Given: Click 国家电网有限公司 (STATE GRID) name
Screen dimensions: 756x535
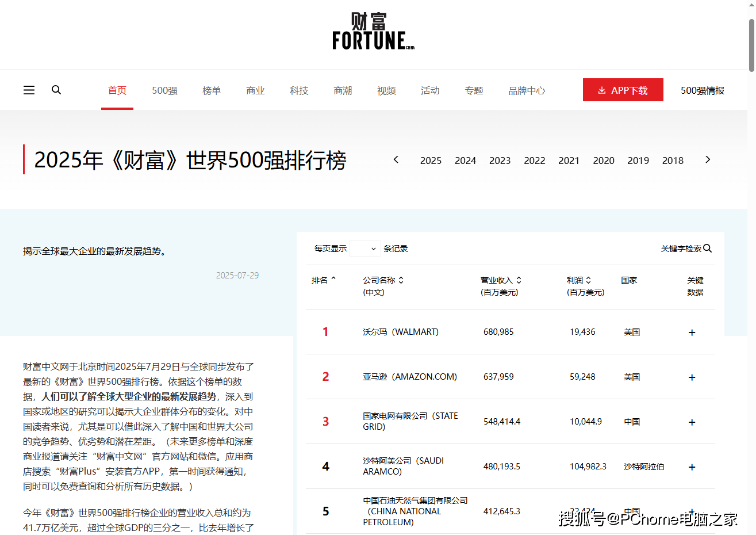Looking at the screenshot, I should pos(410,421).
